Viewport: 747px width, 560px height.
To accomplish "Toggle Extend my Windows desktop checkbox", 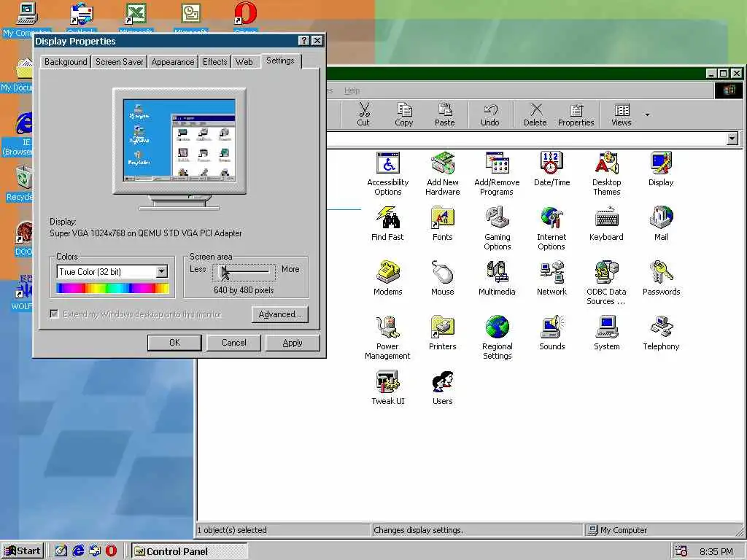I will [x=54, y=314].
